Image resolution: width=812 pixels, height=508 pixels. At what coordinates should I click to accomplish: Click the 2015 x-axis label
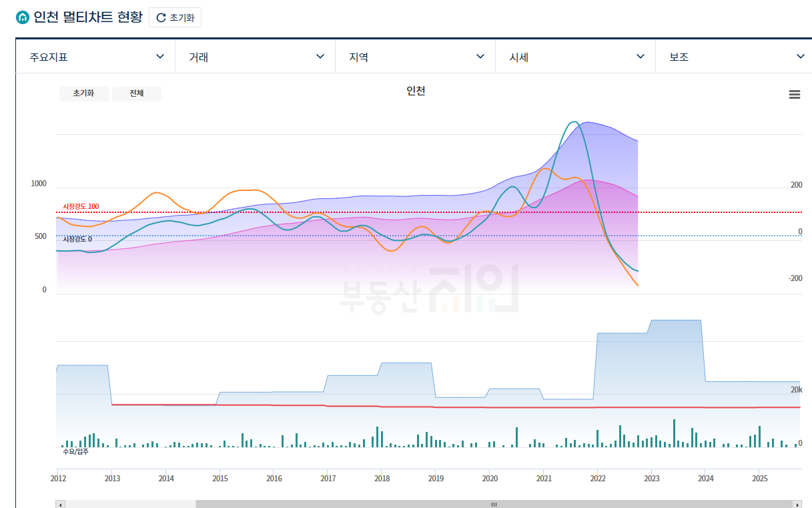[x=220, y=479]
